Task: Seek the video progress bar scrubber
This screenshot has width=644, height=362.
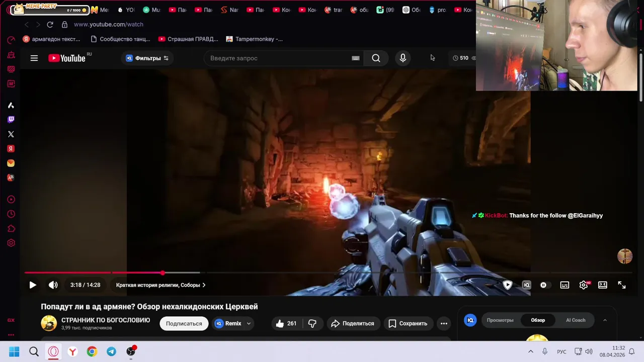Action: 163,273
